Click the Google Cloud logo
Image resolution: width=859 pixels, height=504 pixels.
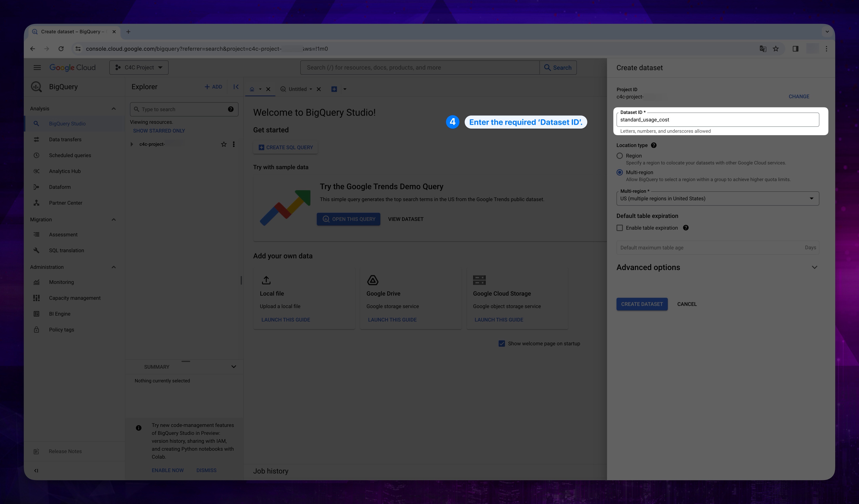click(73, 68)
